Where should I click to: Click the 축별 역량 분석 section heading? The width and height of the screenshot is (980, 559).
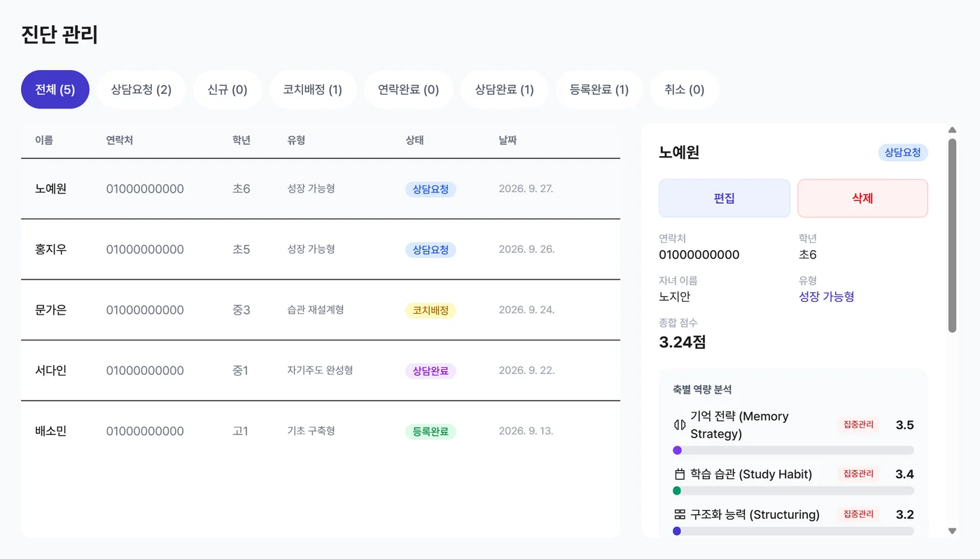tap(702, 389)
